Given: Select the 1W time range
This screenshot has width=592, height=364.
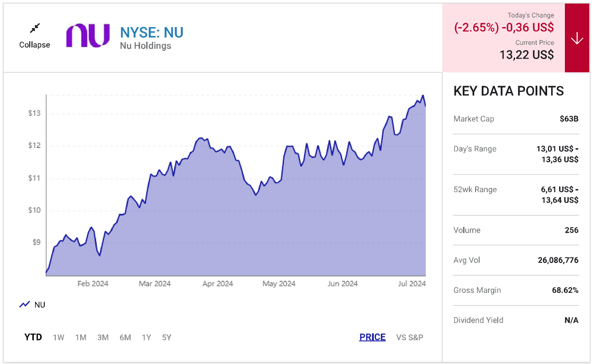Looking at the screenshot, I should pyautogui.click(x=59, y=337).
